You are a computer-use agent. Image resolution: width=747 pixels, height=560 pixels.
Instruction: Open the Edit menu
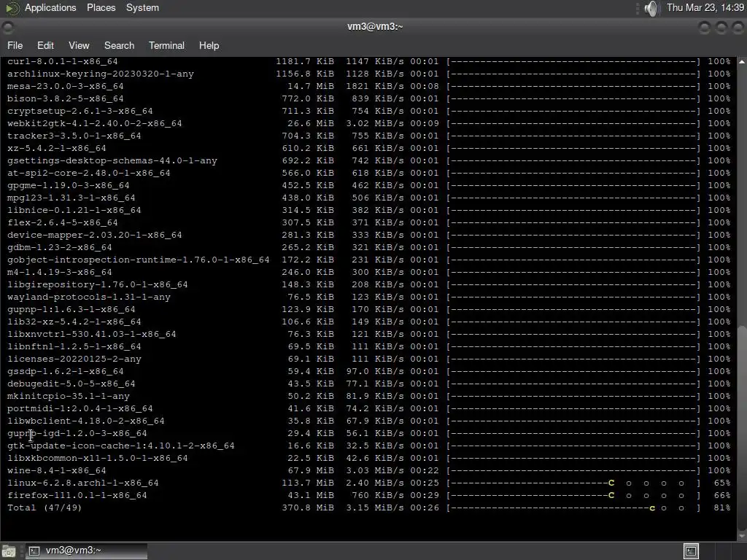point(45,45)
